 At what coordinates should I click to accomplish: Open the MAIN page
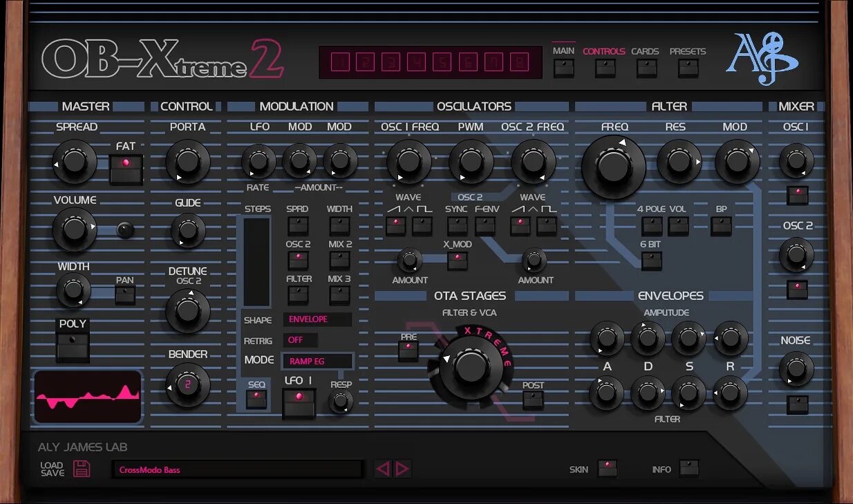pyautogui.click(x=564, y=67)
